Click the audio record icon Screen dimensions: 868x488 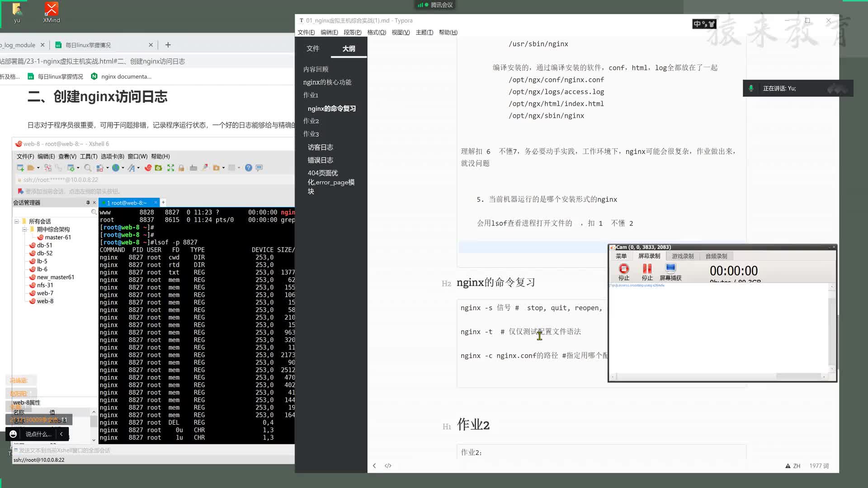(716, 256)
